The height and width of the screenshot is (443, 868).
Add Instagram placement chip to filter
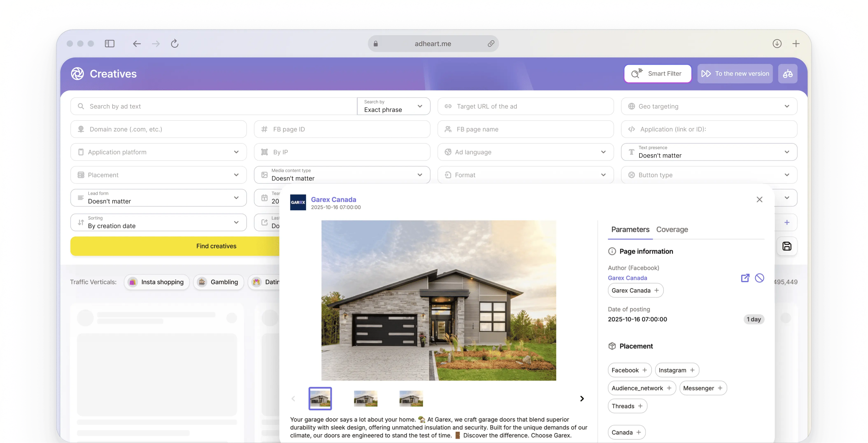click(x=692, y=370)
